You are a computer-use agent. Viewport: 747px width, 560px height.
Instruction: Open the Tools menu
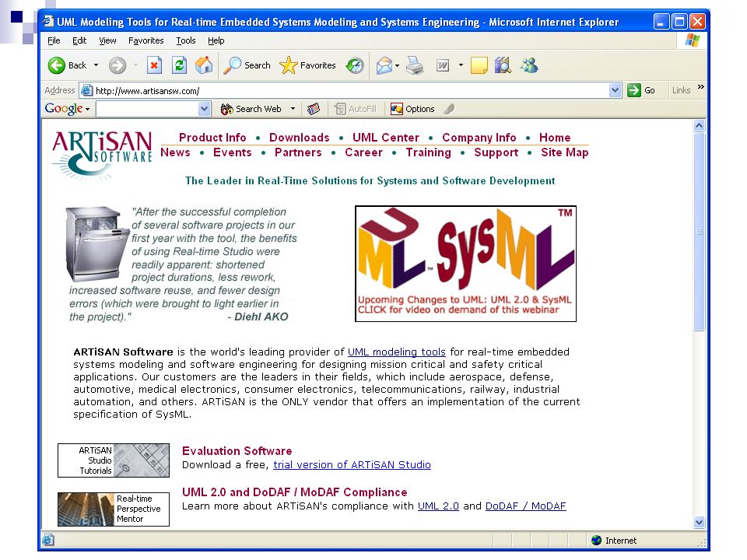(x=186, y=40)
